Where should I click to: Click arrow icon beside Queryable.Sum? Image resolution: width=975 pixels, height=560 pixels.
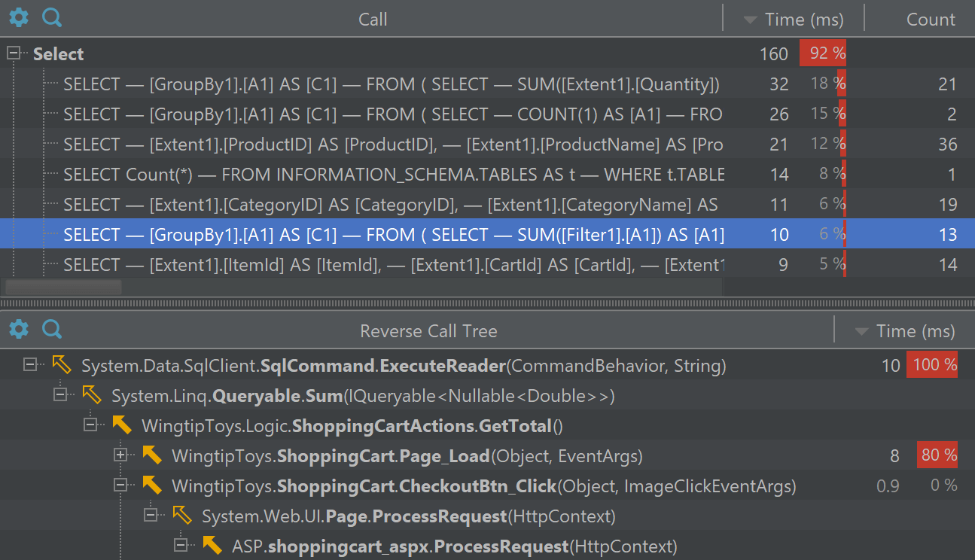pos(92,395)
